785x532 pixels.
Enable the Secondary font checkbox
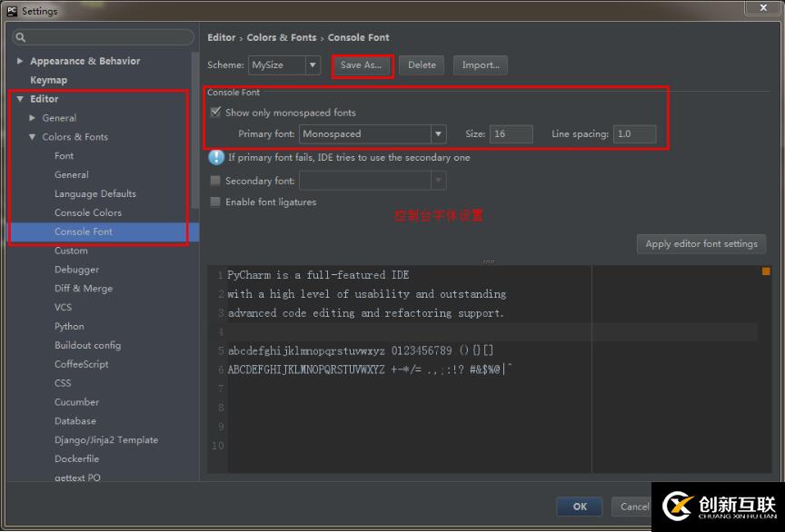216,181
